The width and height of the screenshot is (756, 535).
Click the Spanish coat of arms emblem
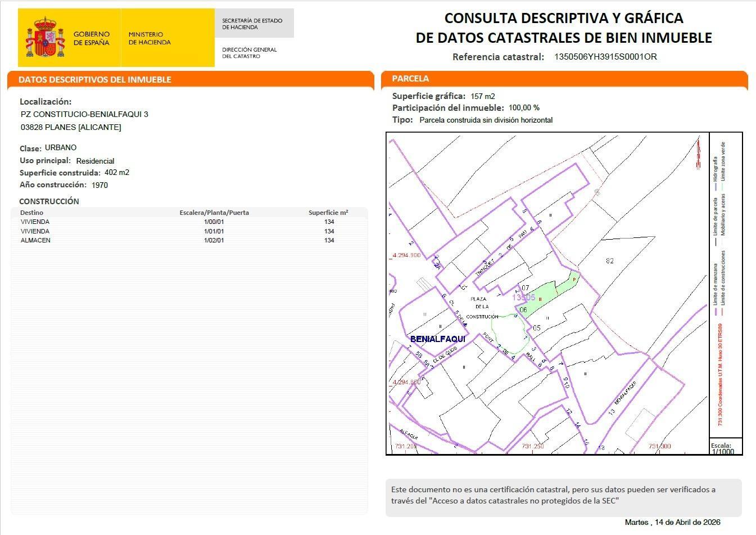[44, 38]
